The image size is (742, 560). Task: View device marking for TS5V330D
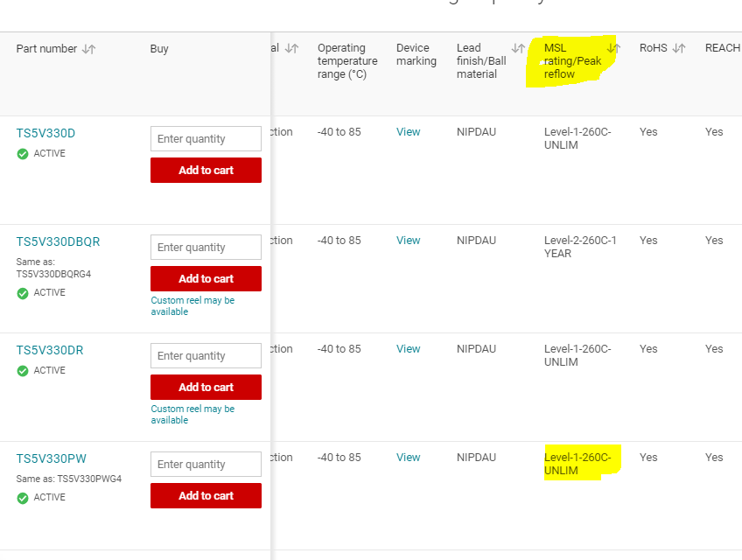pos(408,132)
